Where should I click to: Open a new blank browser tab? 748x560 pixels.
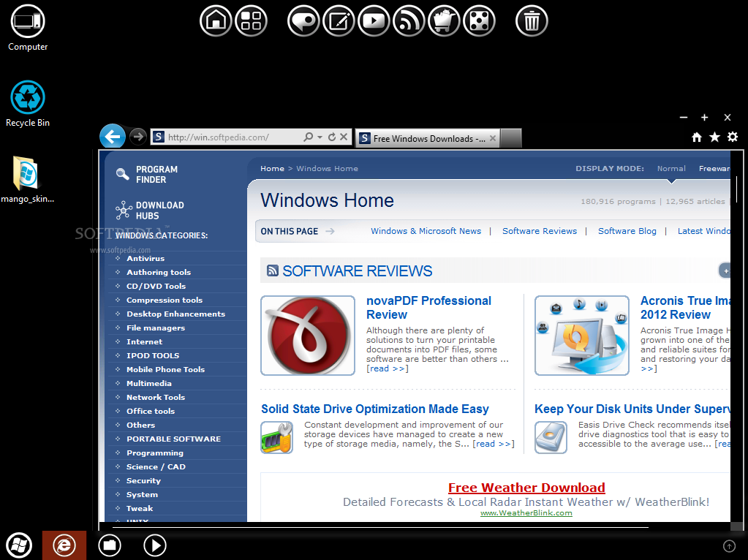511,138
